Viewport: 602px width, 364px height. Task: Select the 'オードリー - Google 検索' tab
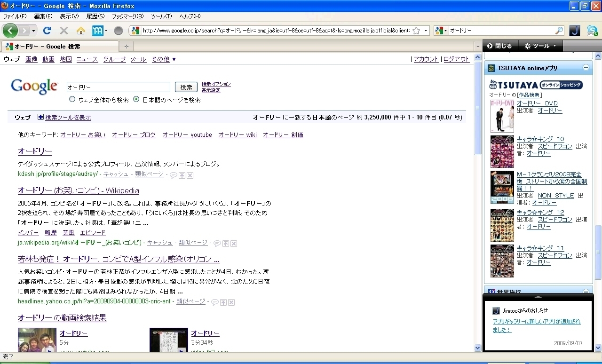click(61, 46)
